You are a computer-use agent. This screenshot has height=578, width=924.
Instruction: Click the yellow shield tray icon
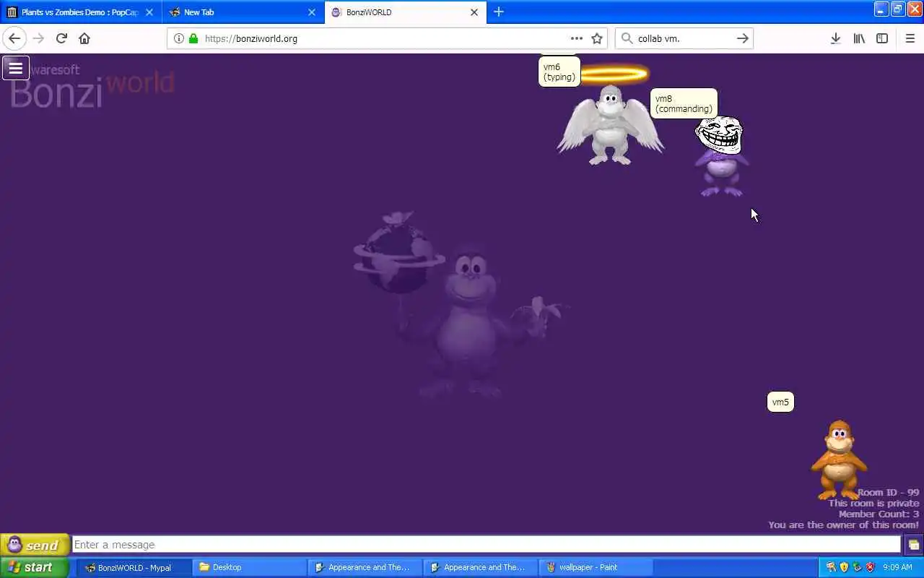pos(844,567)
